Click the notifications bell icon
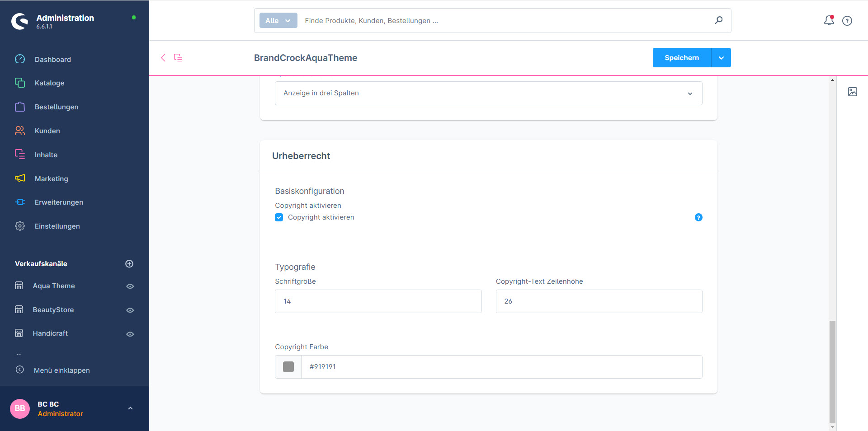 click(829, 20)
